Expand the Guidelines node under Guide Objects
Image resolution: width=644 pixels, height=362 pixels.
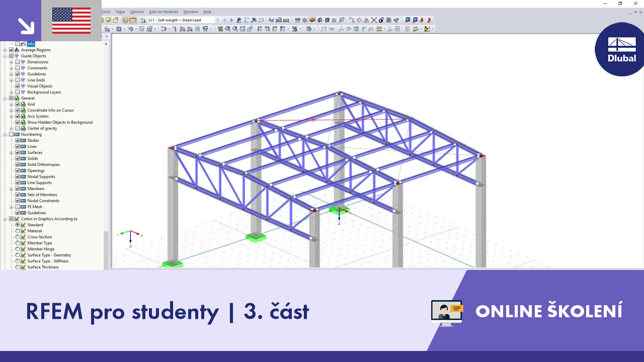coord(11,74)
